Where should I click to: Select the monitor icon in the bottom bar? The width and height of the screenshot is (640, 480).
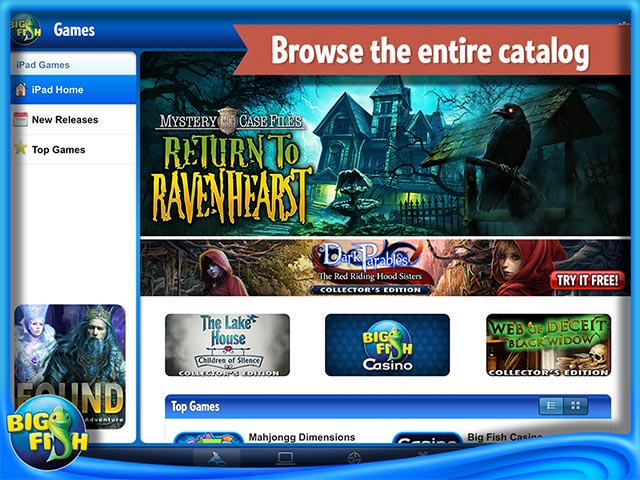[285, 459]
